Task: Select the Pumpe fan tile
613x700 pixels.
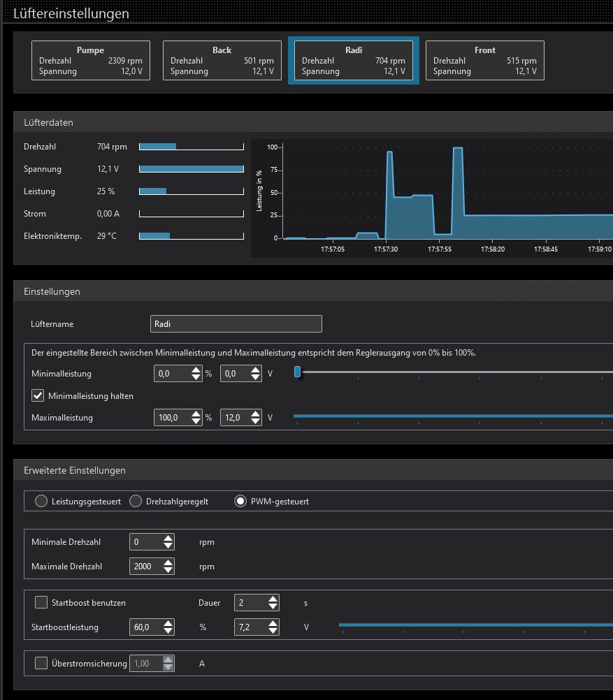Action: 91,61
